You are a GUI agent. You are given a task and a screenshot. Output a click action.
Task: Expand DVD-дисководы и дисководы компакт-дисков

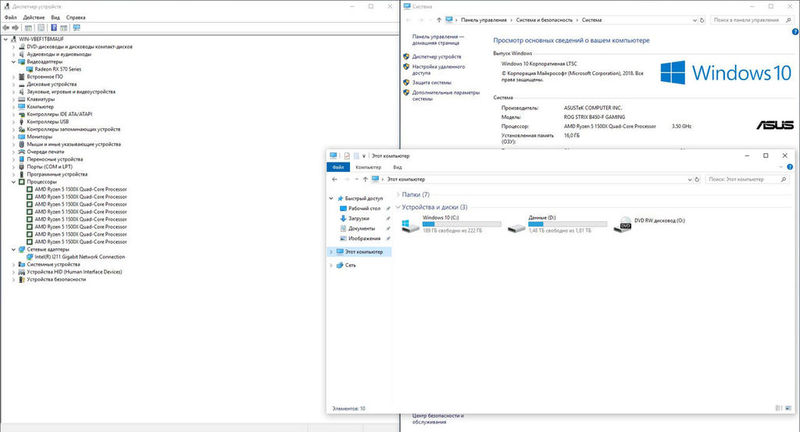click(x=14, y=46)
